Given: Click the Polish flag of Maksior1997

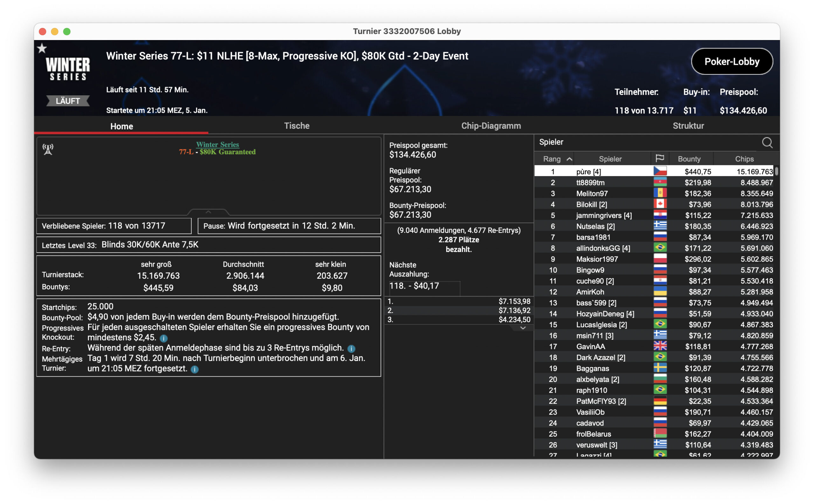Looking at the screenshot, I should click(x=660, y=259).
